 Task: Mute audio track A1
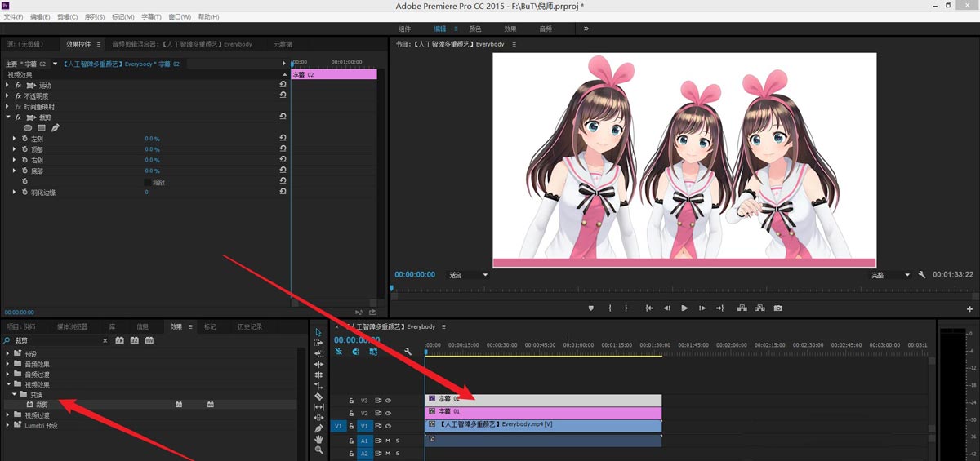click(388, 441)
